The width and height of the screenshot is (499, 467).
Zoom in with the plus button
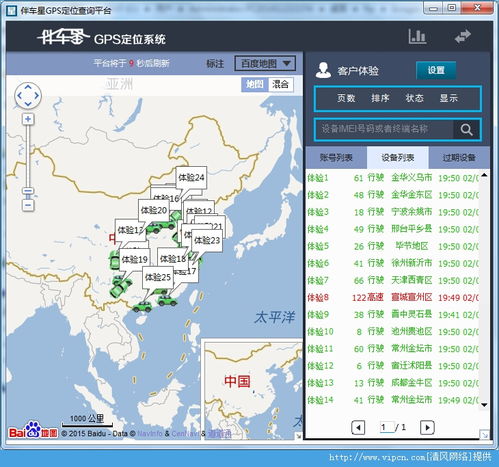click(x=28, y=119)
